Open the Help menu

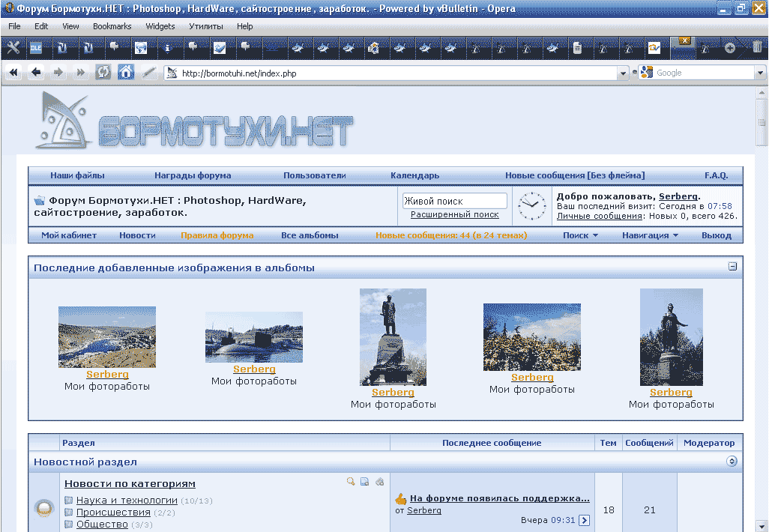(245, 26)
